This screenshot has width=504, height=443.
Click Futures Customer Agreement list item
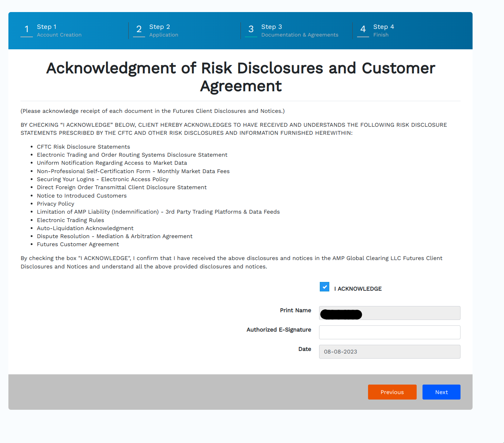pos(78,244)
